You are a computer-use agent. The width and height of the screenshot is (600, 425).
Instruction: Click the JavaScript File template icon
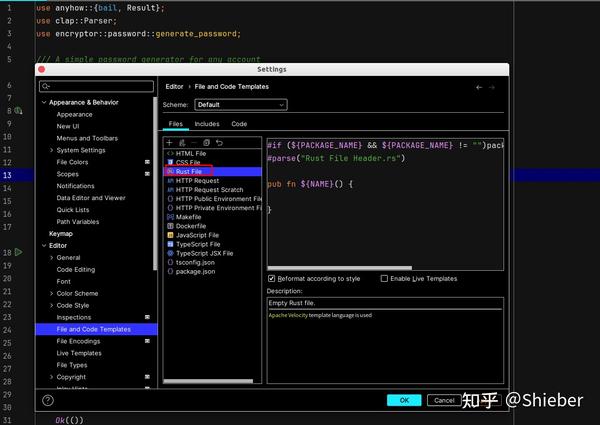click(x=171, y=235)
